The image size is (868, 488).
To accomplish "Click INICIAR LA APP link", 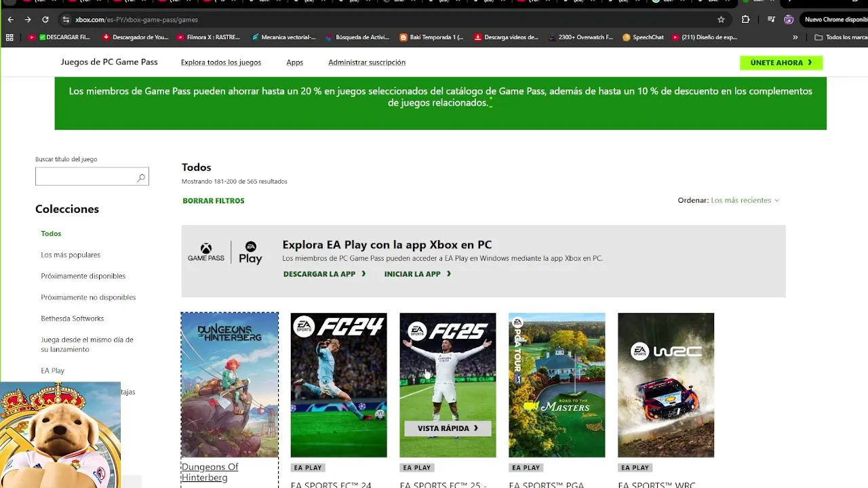I will [x=418, y=274].
